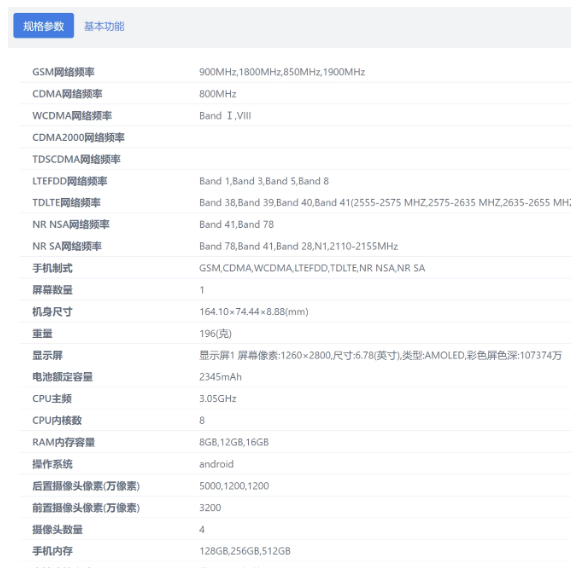Select the Band Ⅰ,VIII value

point(225,116)
